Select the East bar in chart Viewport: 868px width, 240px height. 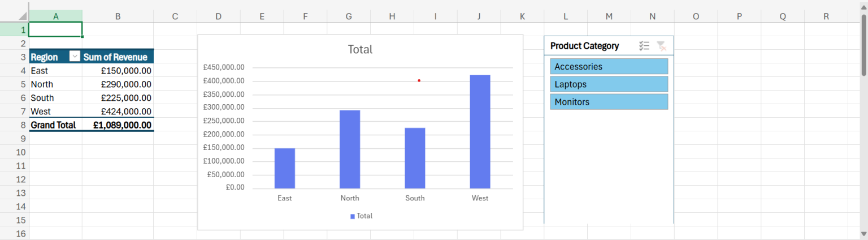tap(285, 168)
